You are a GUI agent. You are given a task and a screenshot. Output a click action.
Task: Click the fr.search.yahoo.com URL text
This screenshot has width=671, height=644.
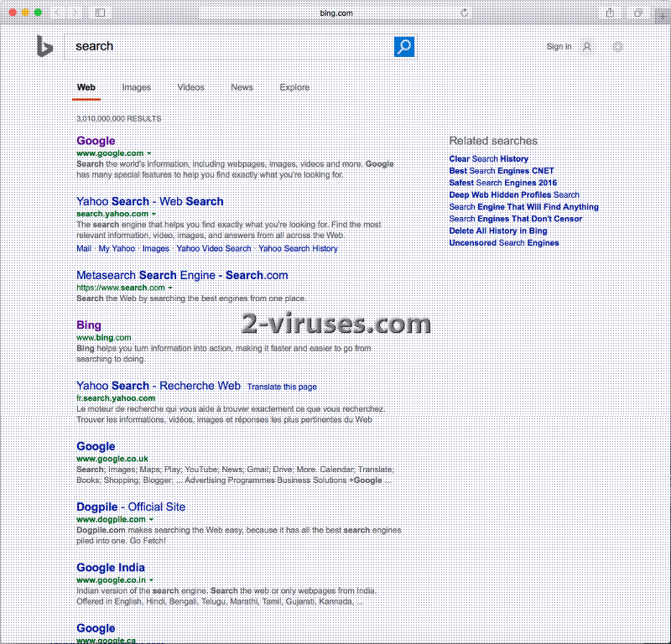pos(116,398)
